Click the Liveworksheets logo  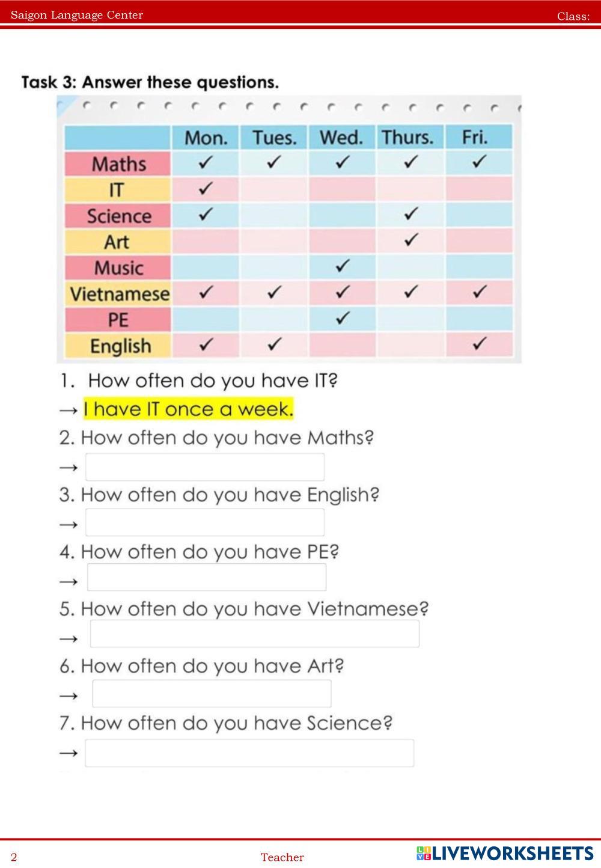tap(505, 854)
